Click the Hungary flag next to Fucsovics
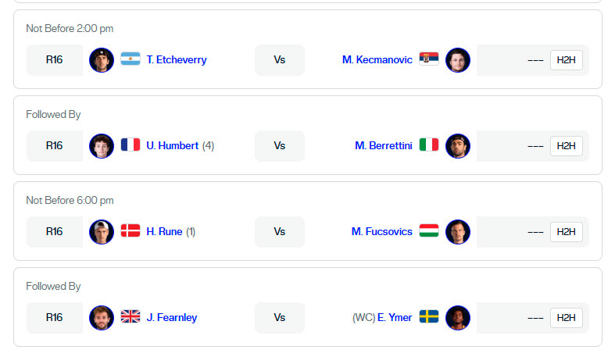615x364 pixels. click(429, 231)
